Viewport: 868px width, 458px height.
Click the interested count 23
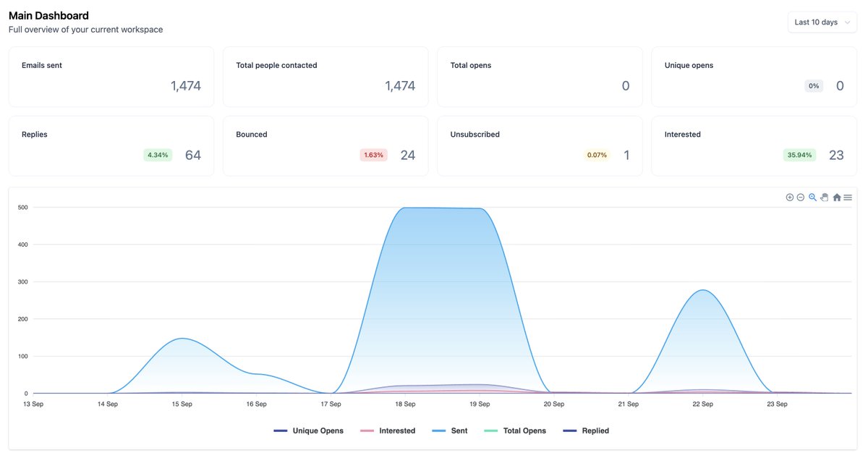(836, 155)
